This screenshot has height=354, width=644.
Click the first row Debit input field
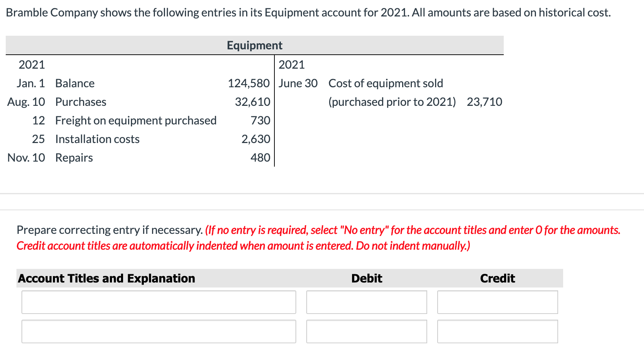pos(367,302)
